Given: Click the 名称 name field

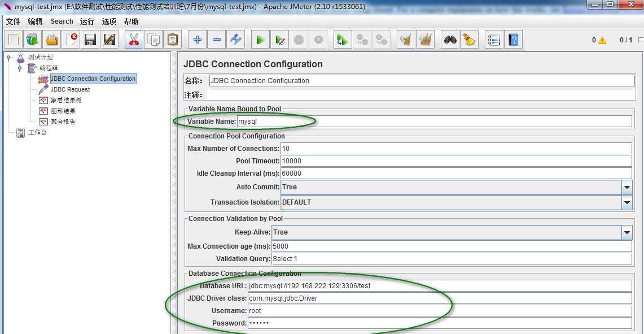Looking at the screenshot, I should click(422, 81).
